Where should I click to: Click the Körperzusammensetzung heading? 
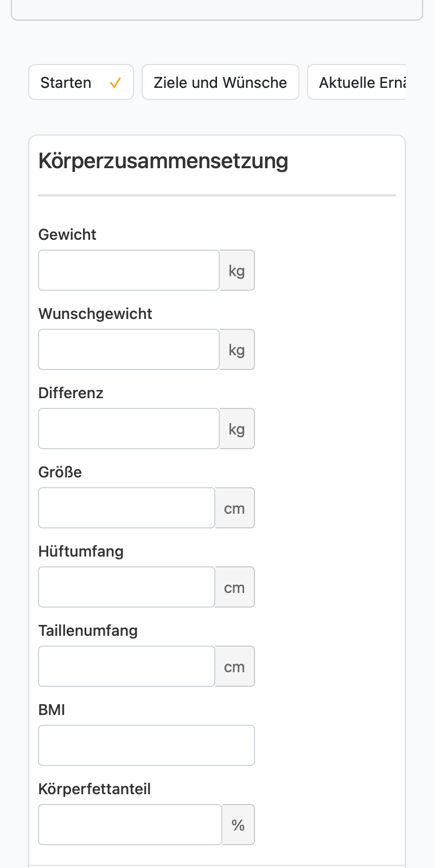163,161
